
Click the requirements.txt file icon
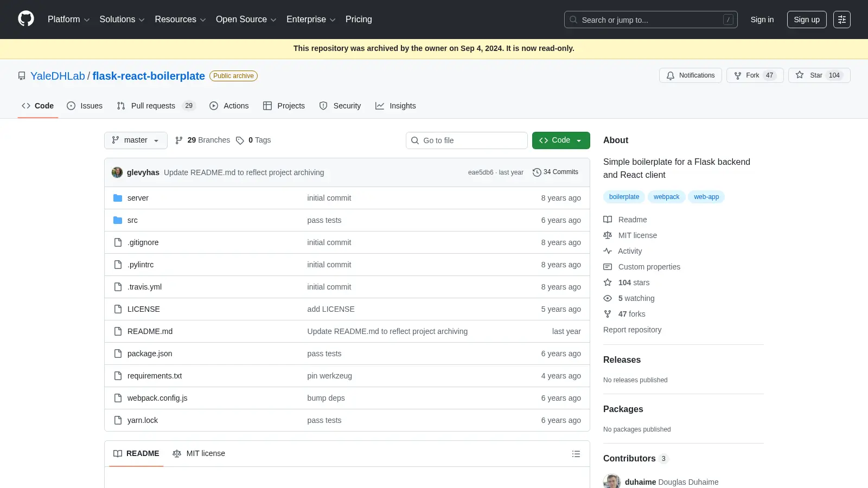point(118,376)
